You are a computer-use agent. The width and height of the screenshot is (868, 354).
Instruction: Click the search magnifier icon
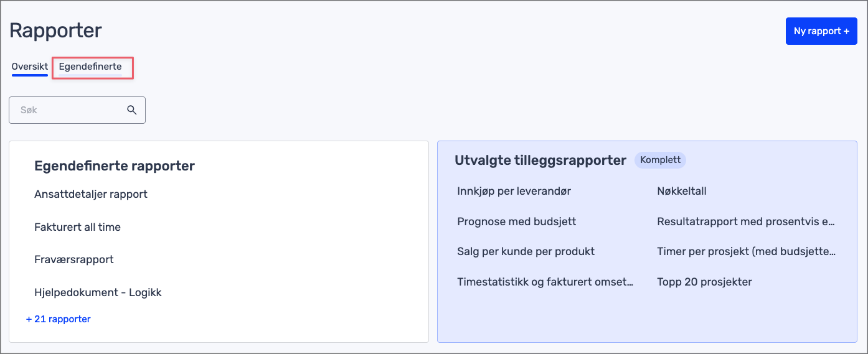click(x=132, y=110)
